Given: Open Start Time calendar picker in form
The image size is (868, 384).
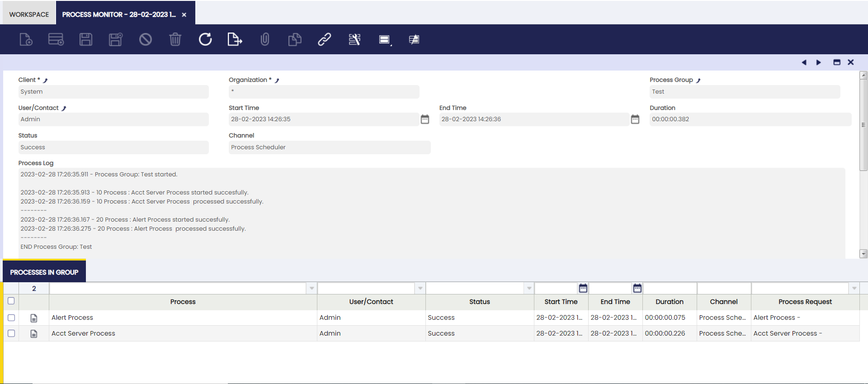Looking at the screenshot, I should click(x=425, y=119).
